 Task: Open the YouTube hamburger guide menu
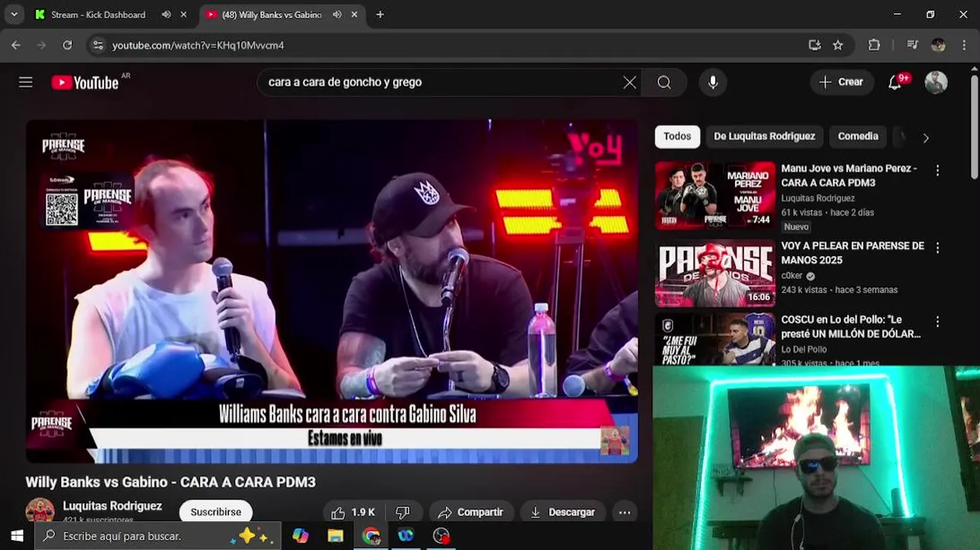[x=26, y=82]
